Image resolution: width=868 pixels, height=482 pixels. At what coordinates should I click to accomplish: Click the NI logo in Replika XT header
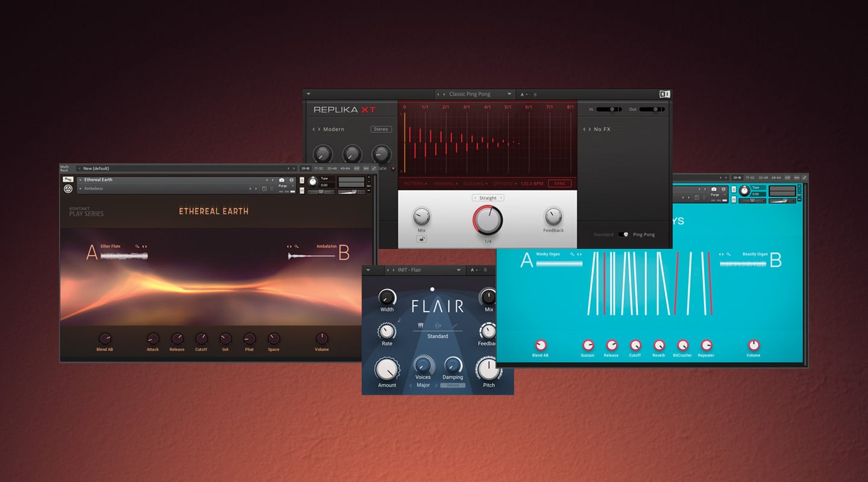coord(664,94)
